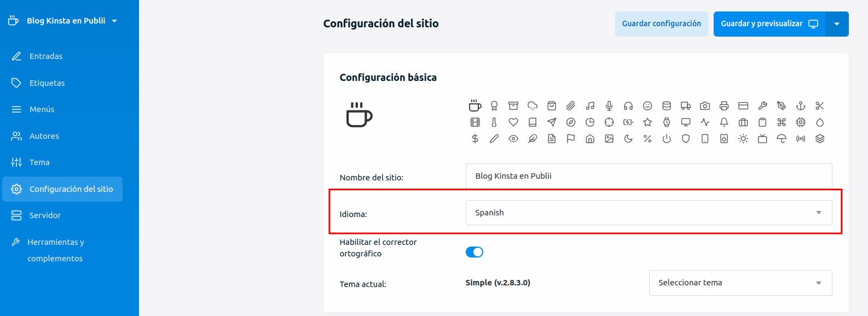
Task: Select the shield icon
Action: point(686,139)
